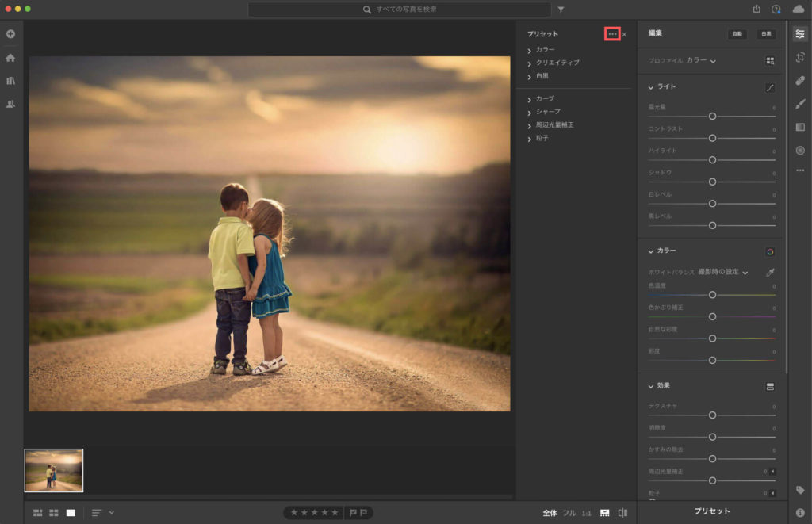This screenshot has width=812, height=524.
Task: Select the Crop and Rotate tool
Action: pos(800,58)
